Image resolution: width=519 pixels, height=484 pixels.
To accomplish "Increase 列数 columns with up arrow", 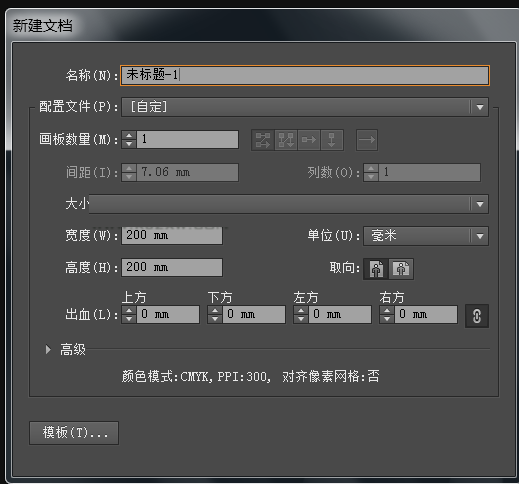I will click(371, 168).
